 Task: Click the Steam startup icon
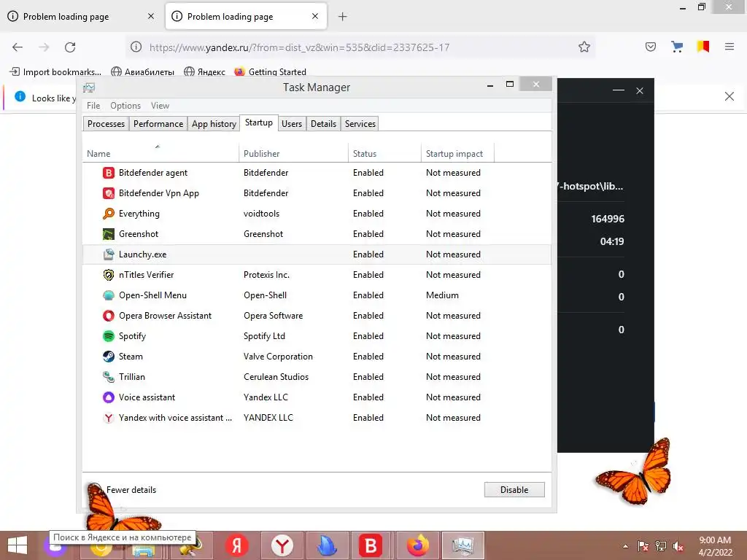[x=109, y=357]
